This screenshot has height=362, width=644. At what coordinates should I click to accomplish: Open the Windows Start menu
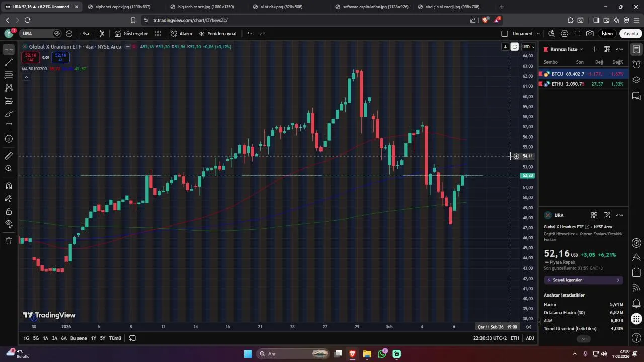tap(248, 354)
